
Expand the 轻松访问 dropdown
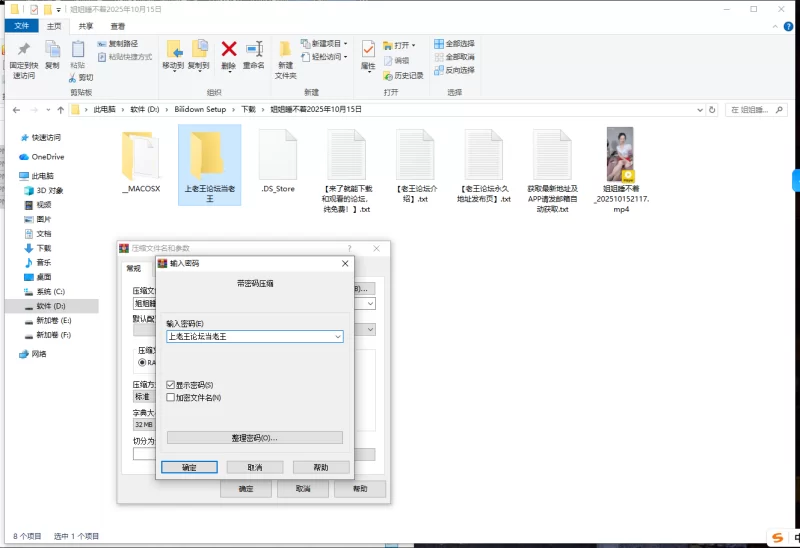[345, 57]
